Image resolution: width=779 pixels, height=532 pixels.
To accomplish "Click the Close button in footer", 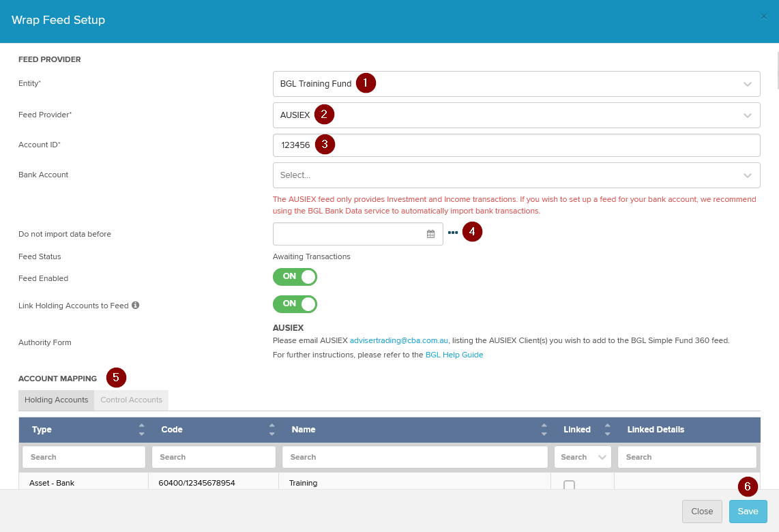I will [701, 511].
